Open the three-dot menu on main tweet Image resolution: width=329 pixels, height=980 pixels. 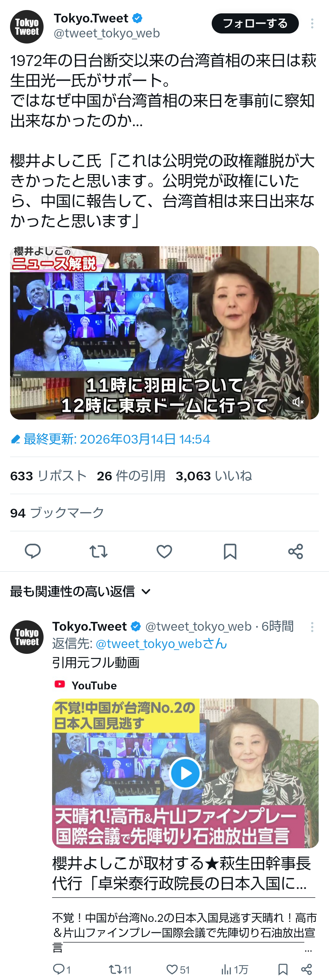click(x=312, y=24)
